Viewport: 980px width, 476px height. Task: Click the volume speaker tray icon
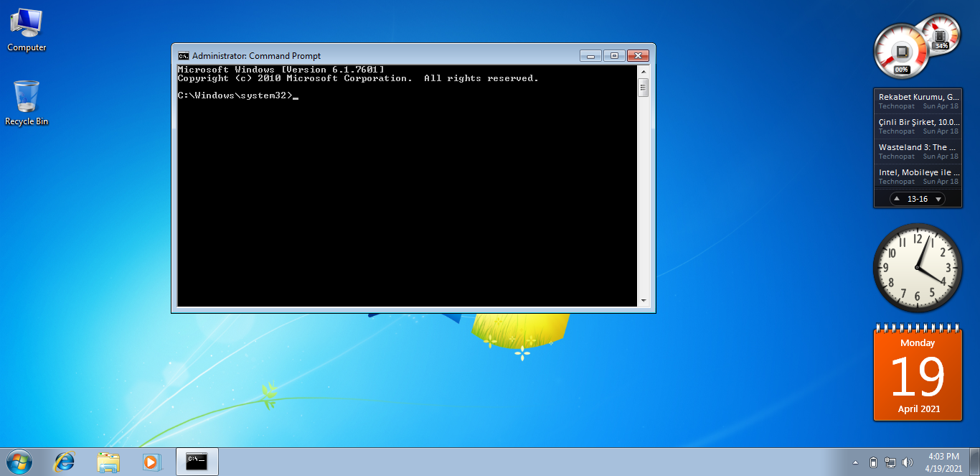[x=908, y=462]
